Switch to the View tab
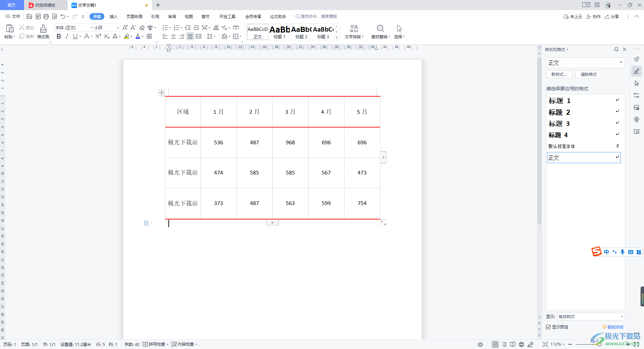Image resolution: width=644 pixels, height=349 pixels. click(x=189, y=16)
